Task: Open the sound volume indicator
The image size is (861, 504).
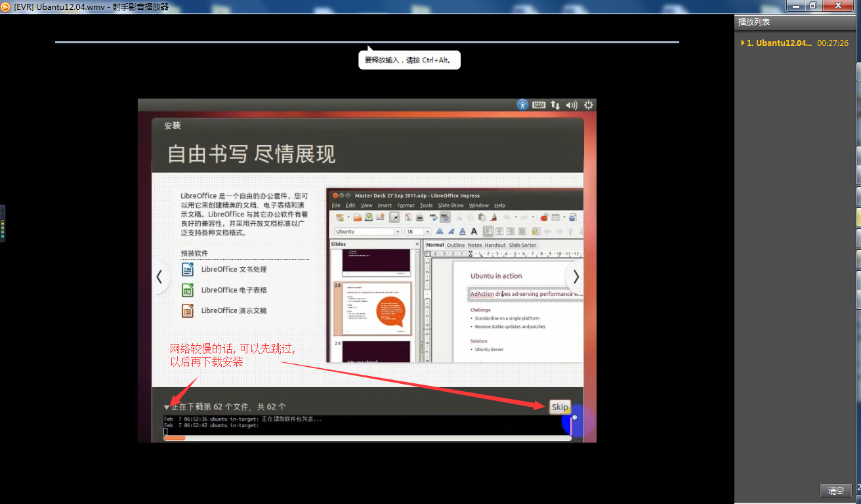Action: (x=572, y=104)
